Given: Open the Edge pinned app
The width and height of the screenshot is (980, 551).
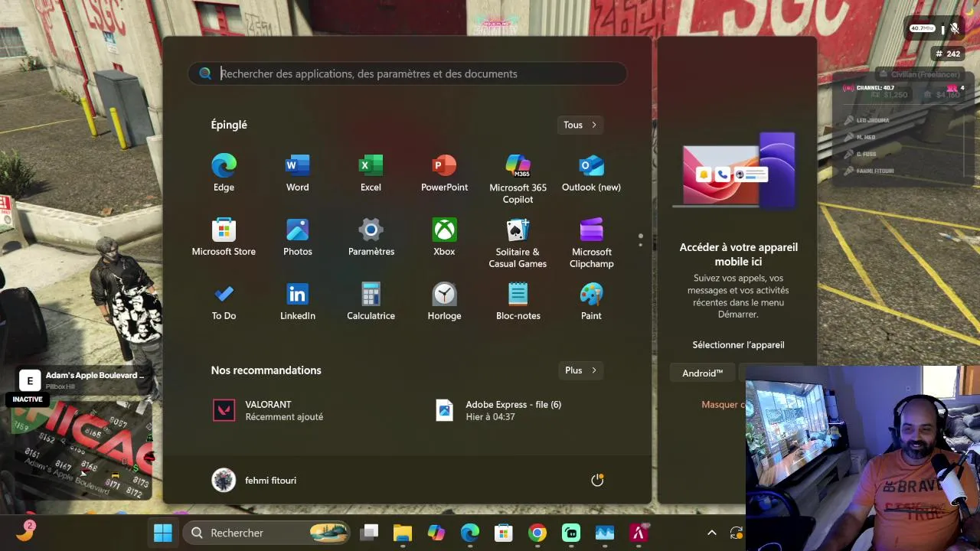Looking at the screenshot, I should click(224, 174).
